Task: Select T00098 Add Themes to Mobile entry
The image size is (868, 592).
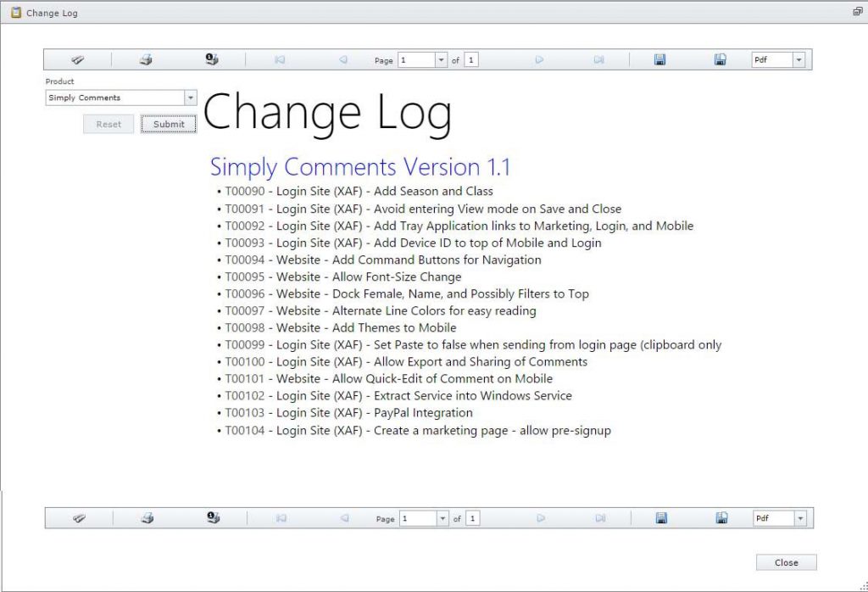Action: (x=341, y=328)
